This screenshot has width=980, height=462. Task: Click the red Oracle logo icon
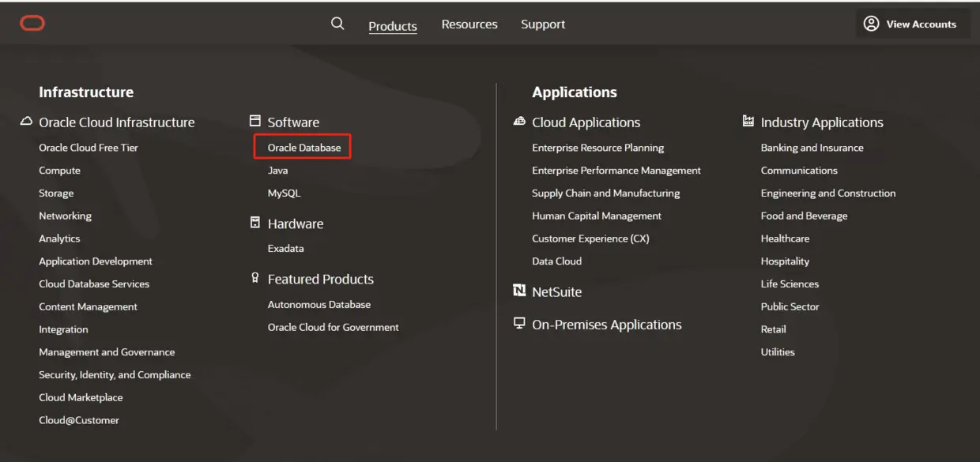(x=32, y=24)
